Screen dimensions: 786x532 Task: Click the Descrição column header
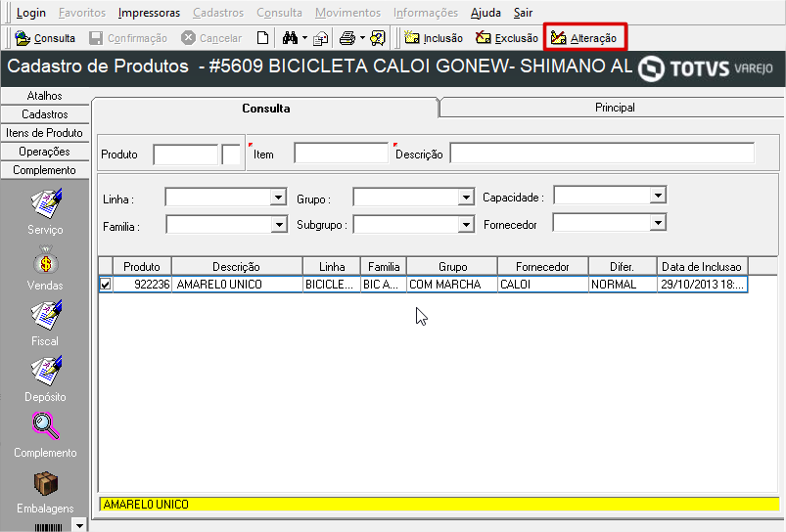pos(237,267)
